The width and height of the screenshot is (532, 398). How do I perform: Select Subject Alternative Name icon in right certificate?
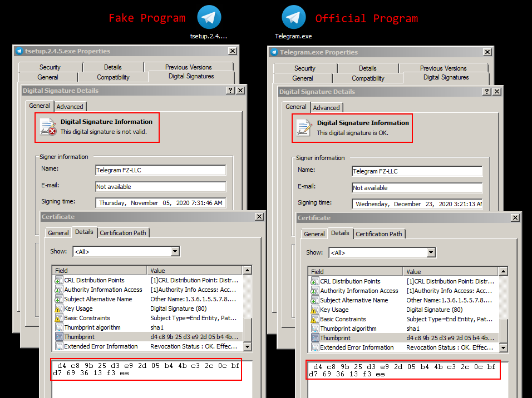[x=315, y=300]
